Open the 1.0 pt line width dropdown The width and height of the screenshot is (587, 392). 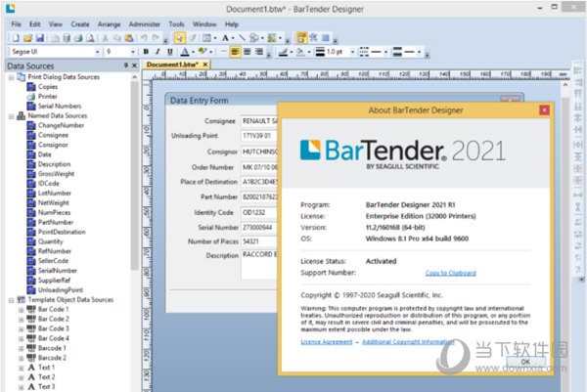[352, 52]
